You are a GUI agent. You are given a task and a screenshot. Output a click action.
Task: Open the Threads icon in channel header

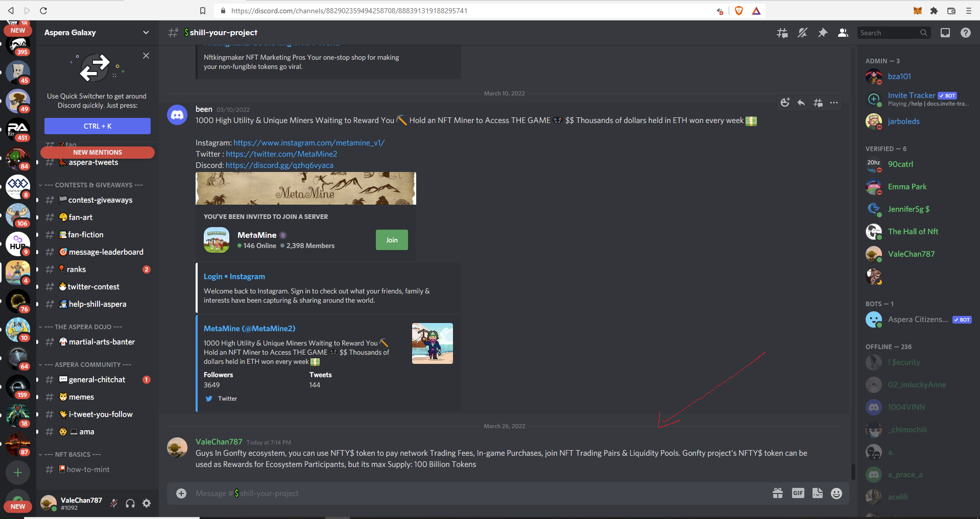pyautogui.click(x=782, y=33)
